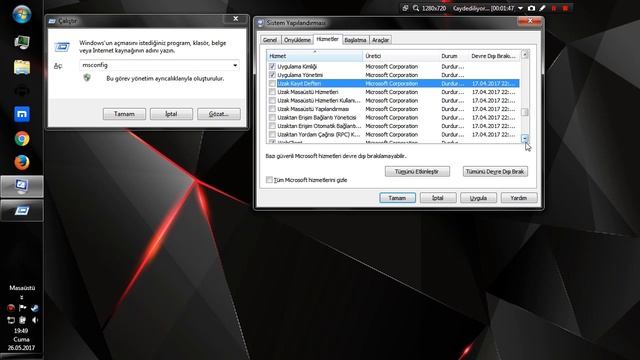Switch to the Önyükleme tab
Image resolution: width=640 pixels, height=360 pixels.
click(297, 40)
